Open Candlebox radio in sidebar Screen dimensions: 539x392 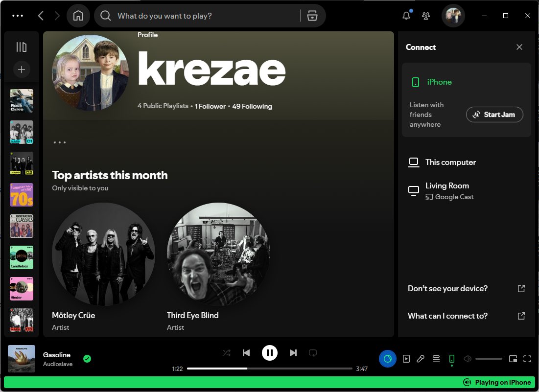pos(22,257)
